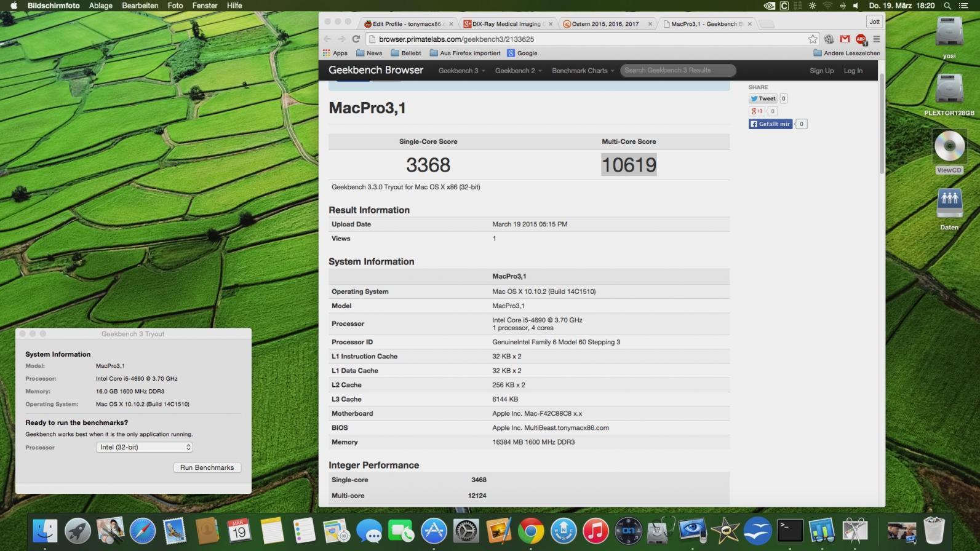
Task: Click the Facebook Gefällt mir button
Action: pos(770,124)
